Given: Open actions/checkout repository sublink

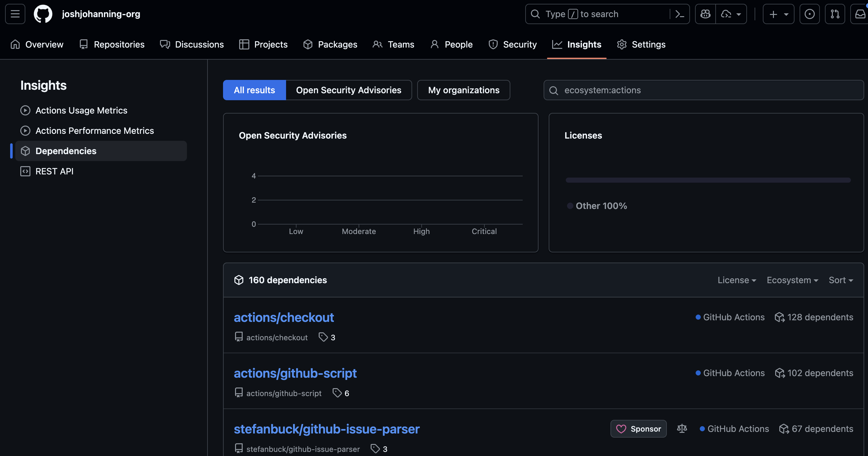Looking at the screenshot, I should click(x=277, y=337).
